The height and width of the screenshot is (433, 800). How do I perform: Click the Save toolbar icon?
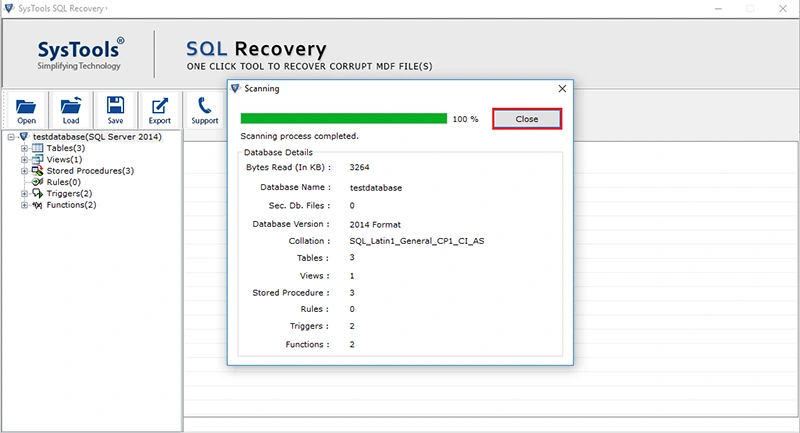point(115,111)
